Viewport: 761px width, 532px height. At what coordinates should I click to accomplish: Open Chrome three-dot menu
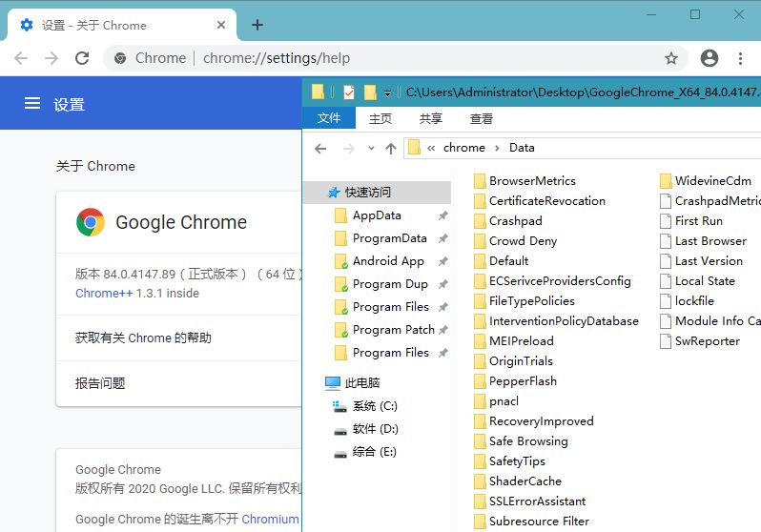[740, 58]
